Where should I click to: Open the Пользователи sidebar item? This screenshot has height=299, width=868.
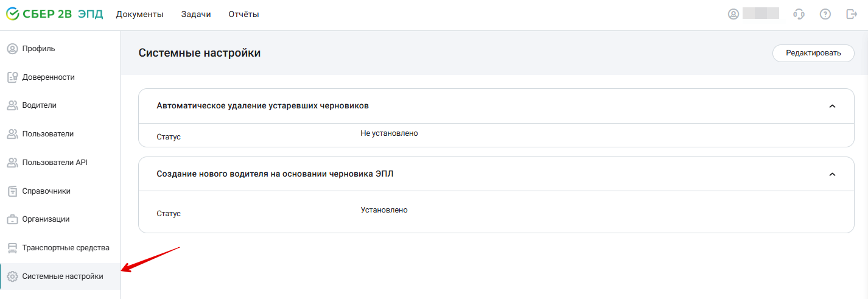60,134
